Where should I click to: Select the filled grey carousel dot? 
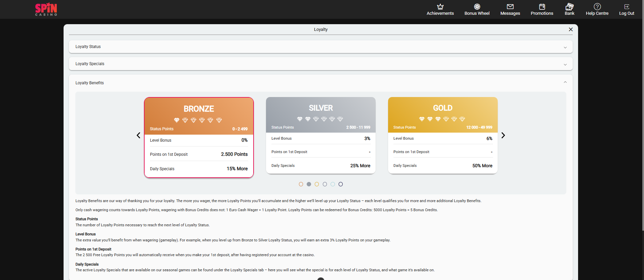309,184
